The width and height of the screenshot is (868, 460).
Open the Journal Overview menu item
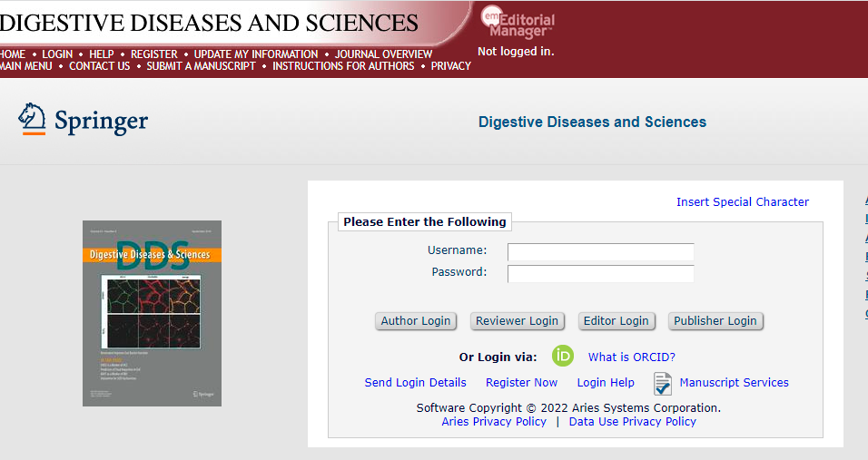pos(383,54)
